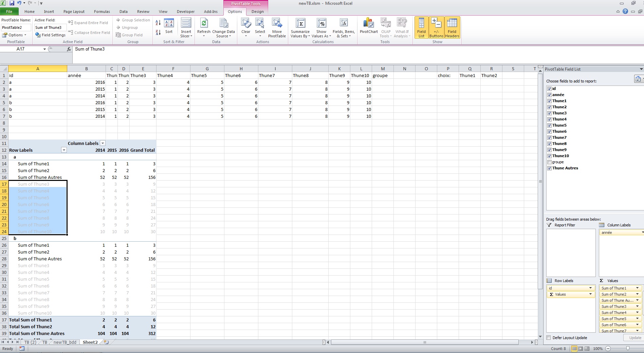This screenshot has width=644, height=353.
Task: Enable Defer Layout Update checkbox
Action: click(x=549, y=338)
